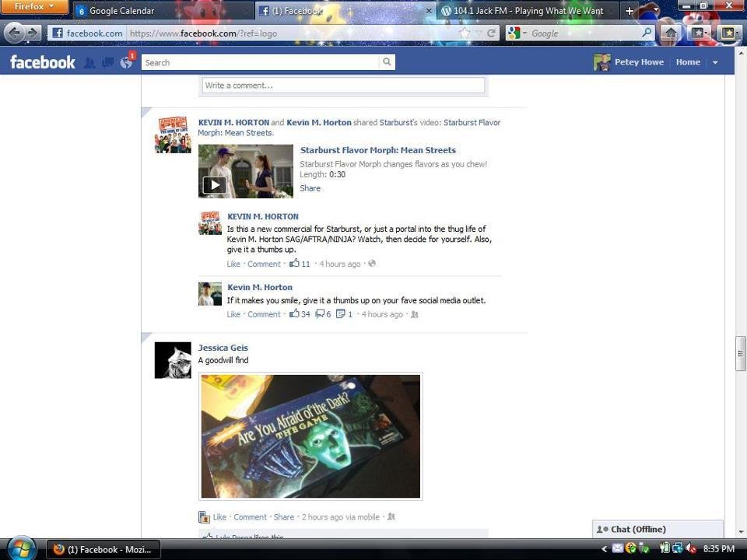Comment on the KEVIN M. HORTON post
747x560 pixels.
click(264, 264)
